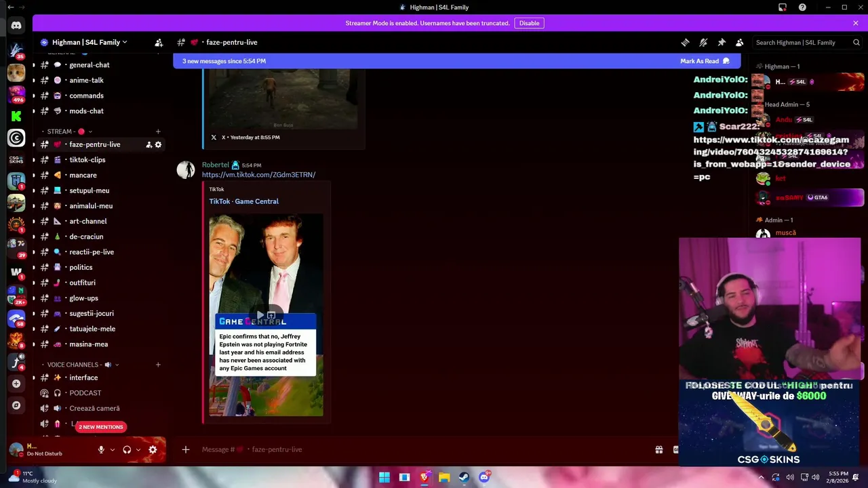The height and width of the screenshot is (488, 868).
Task: Edit faze-pentru-live channel settings gear
Action: (158, 144)
